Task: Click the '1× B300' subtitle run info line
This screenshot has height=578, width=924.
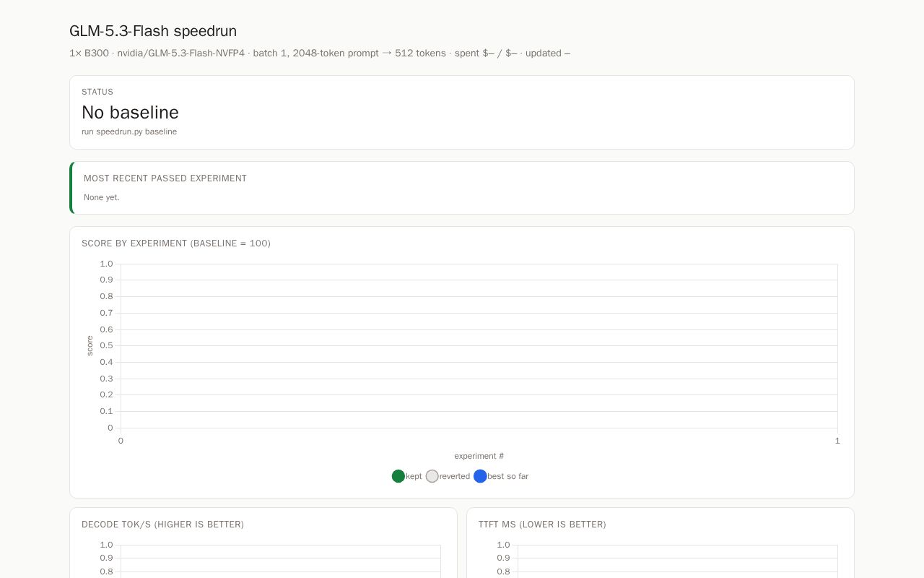Action: 320,53
